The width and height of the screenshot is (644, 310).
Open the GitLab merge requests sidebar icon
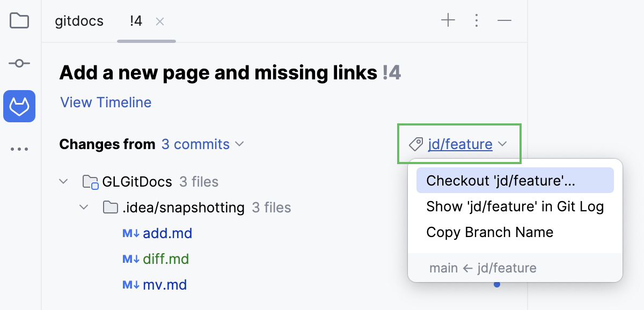(19, 106)
